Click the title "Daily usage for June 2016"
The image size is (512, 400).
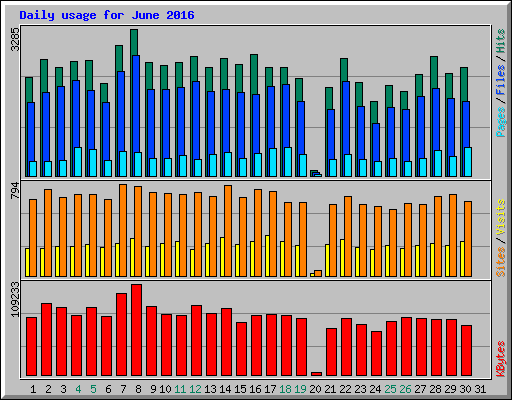tap(107, 15)
